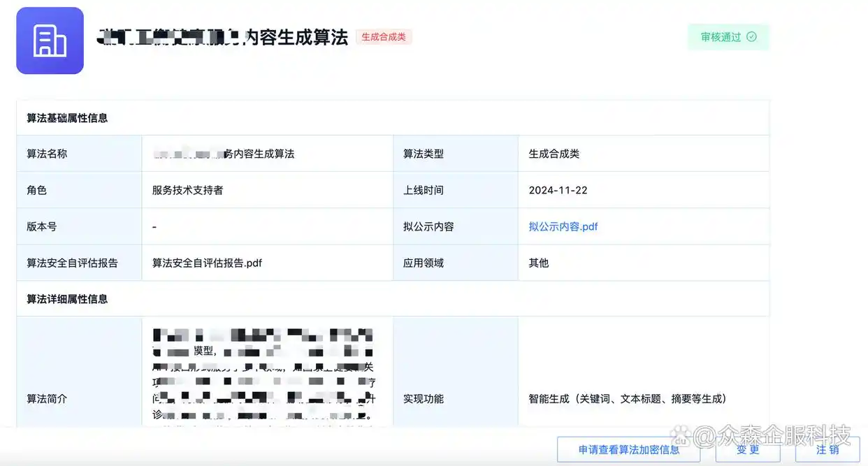The image size is (868, 466).
Task: Select the 应用领域 value 其他
Action: [537, 263]
